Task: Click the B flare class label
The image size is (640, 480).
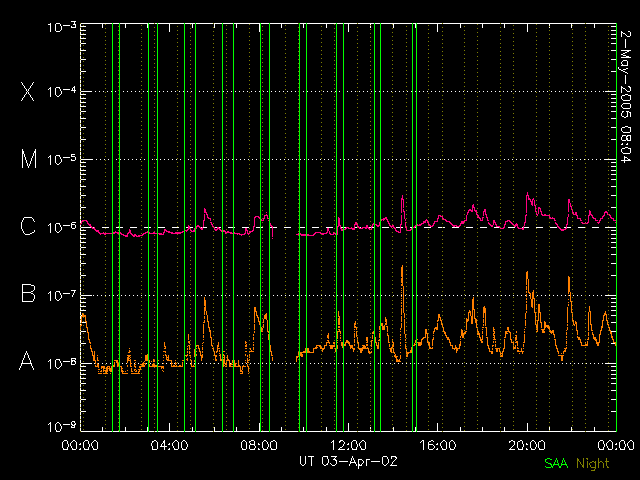Action: (28, 293)
